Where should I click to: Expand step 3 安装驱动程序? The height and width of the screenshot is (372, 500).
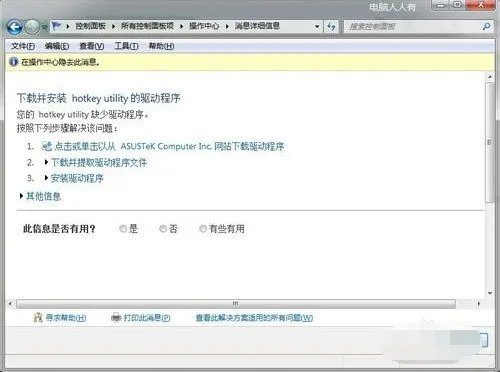click(77, 178)
